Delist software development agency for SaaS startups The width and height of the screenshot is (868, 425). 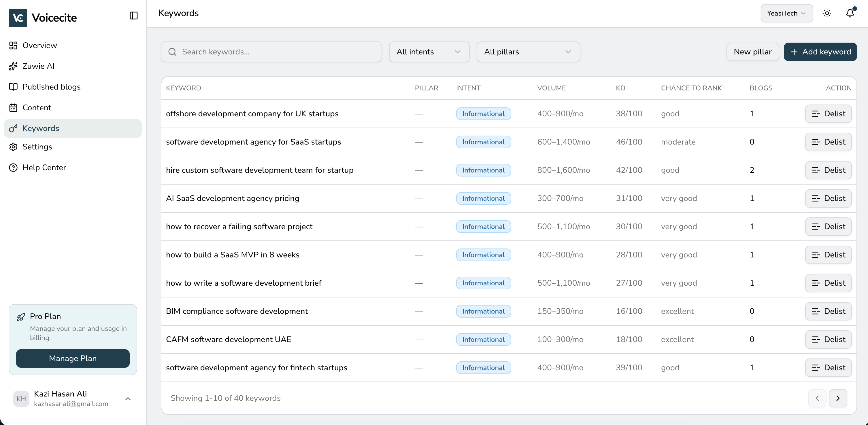(x=828, y=142)
